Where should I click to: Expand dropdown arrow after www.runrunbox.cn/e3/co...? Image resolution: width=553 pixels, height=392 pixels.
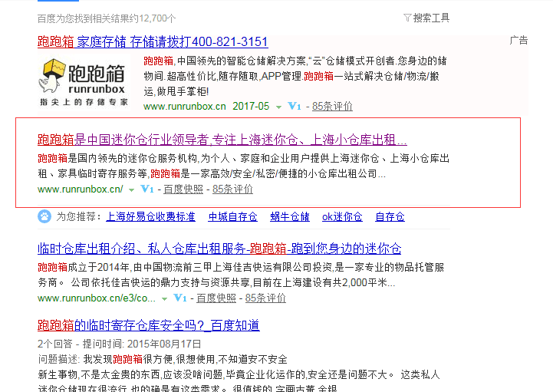[x=164, y=299]
